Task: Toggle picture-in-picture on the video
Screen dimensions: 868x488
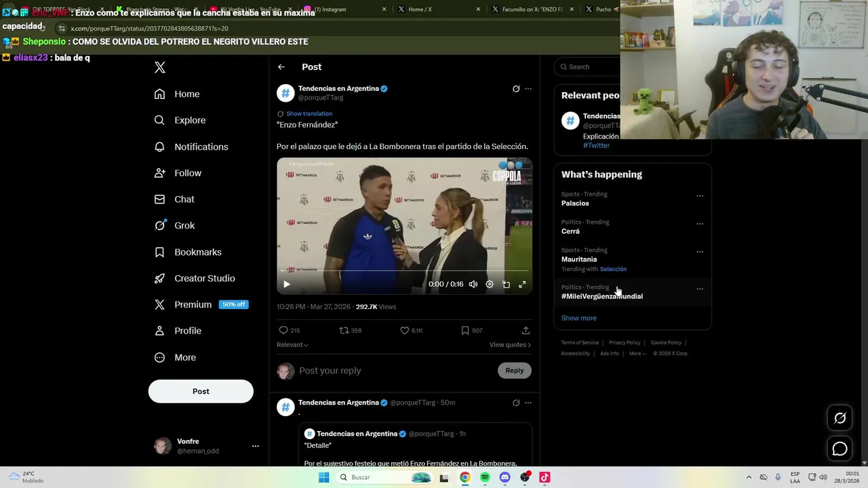Action: pos(506,284)
